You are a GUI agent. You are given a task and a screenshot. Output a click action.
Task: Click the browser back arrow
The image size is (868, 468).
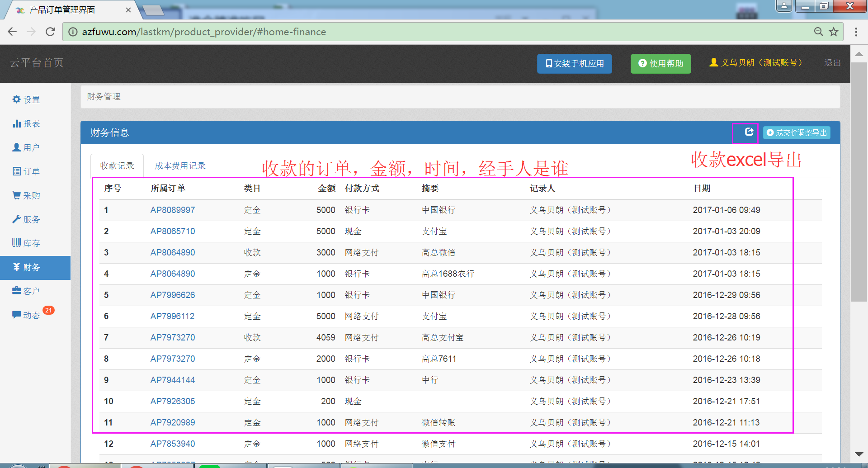tap(12, 32)
